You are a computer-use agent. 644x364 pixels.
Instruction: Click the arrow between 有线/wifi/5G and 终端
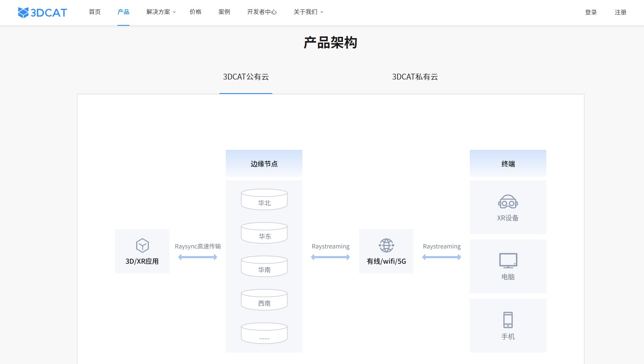coord(441,257)
